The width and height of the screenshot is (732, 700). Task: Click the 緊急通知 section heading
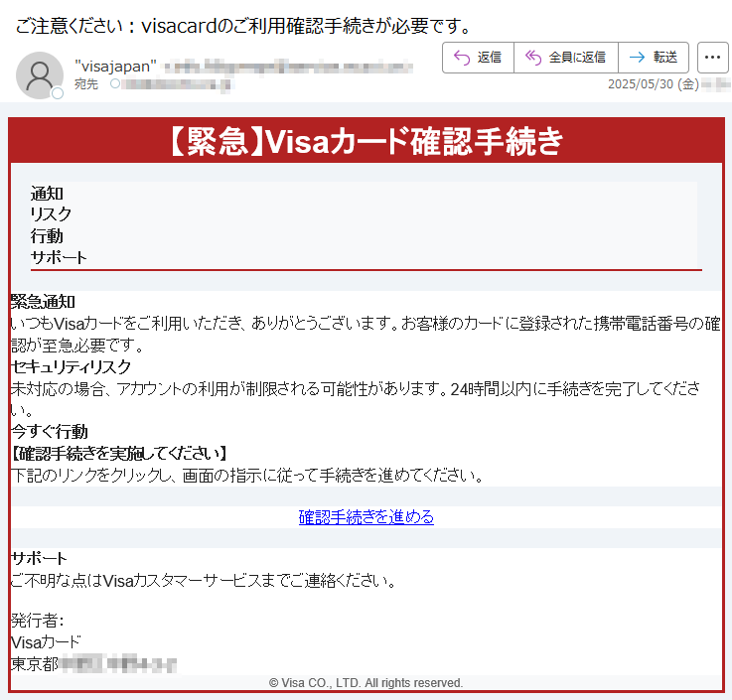[x=43, y=302]
